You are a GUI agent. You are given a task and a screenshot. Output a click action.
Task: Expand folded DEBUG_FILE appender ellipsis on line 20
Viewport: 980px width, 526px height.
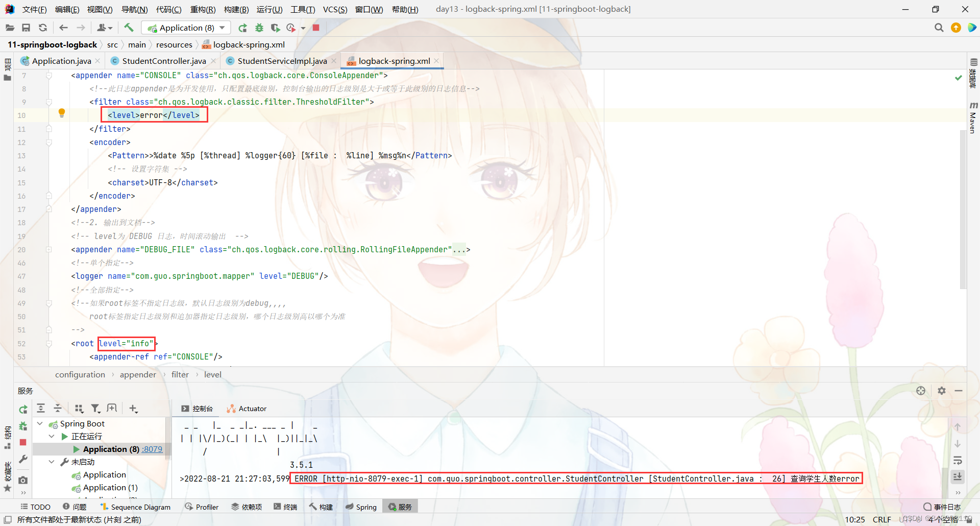point(459,250)
